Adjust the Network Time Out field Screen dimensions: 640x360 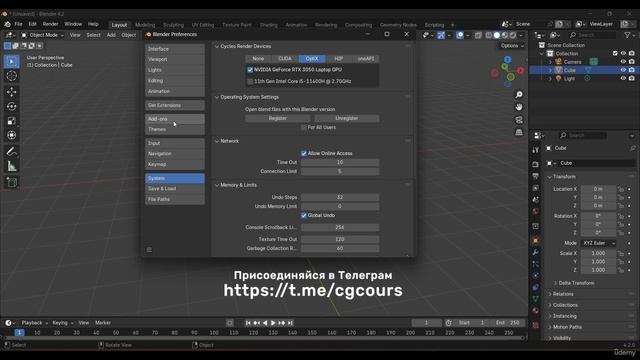tap(340, 162)
